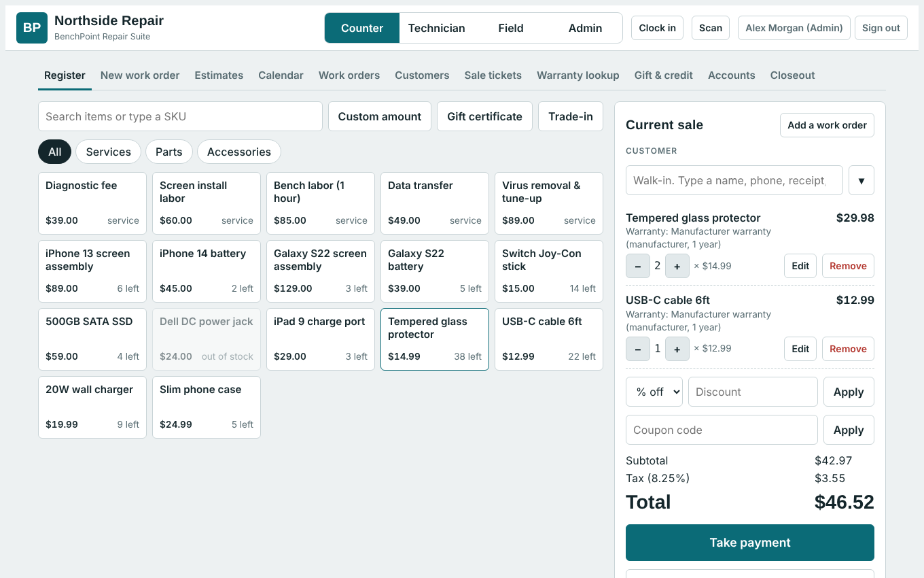Image resolution: width=924 pixels, height=578 pixels.
Task: Click the Trade-in button
Action: click(571, 116)
